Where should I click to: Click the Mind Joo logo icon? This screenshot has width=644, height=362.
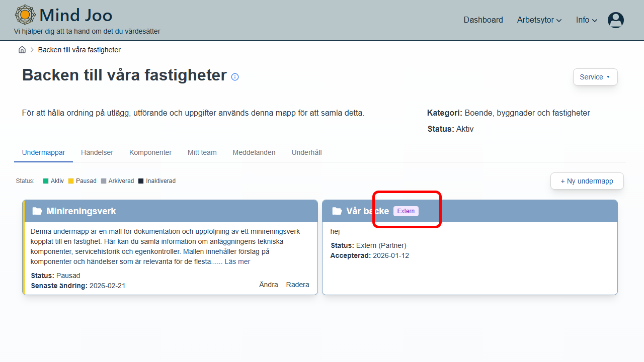pos(25,15)
